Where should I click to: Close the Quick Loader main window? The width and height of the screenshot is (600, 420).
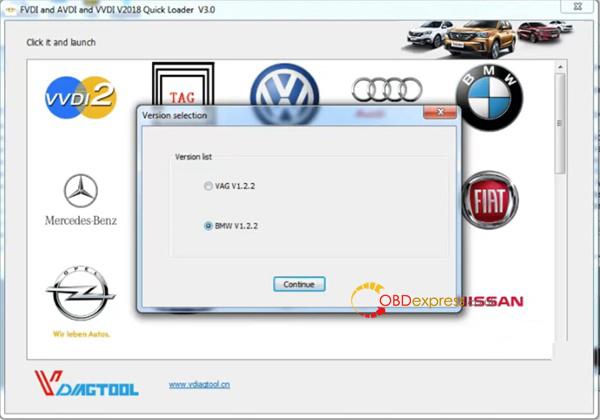pyautogui.click(x=577, y=6)
